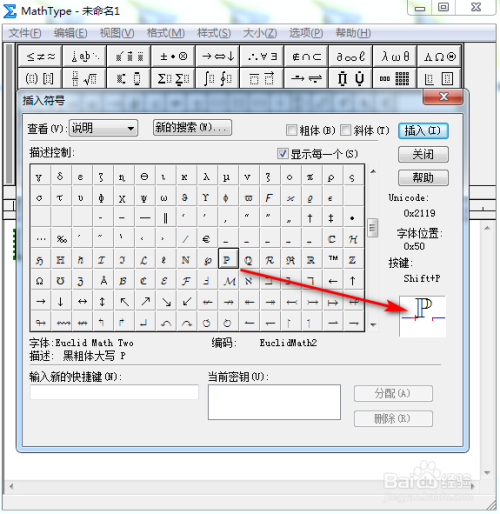Screen dimensions: 500x514
Task: Open the 视图(V) menu
Action: pyautogui.click(x=117, y=33)
